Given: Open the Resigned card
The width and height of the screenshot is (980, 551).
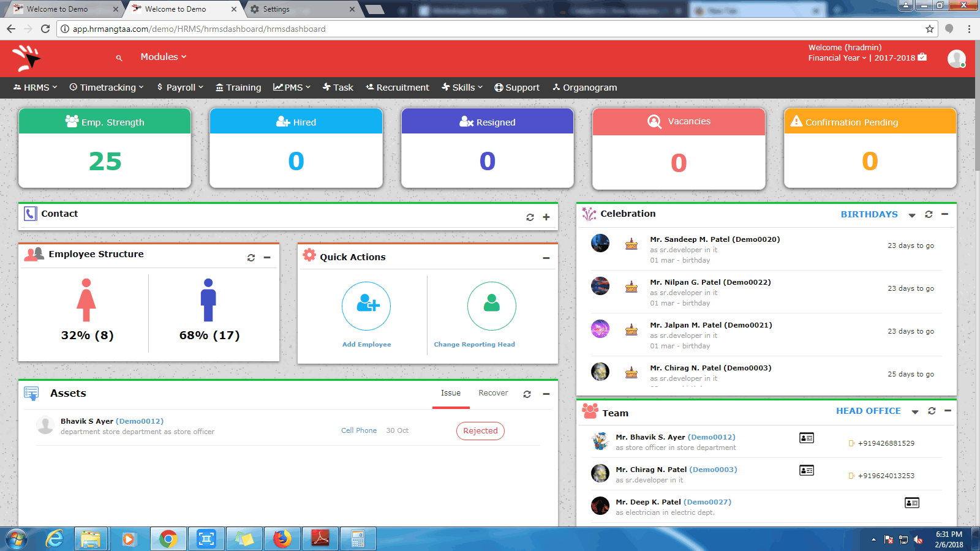Looking at the screenshot, I should coord(488,148).
